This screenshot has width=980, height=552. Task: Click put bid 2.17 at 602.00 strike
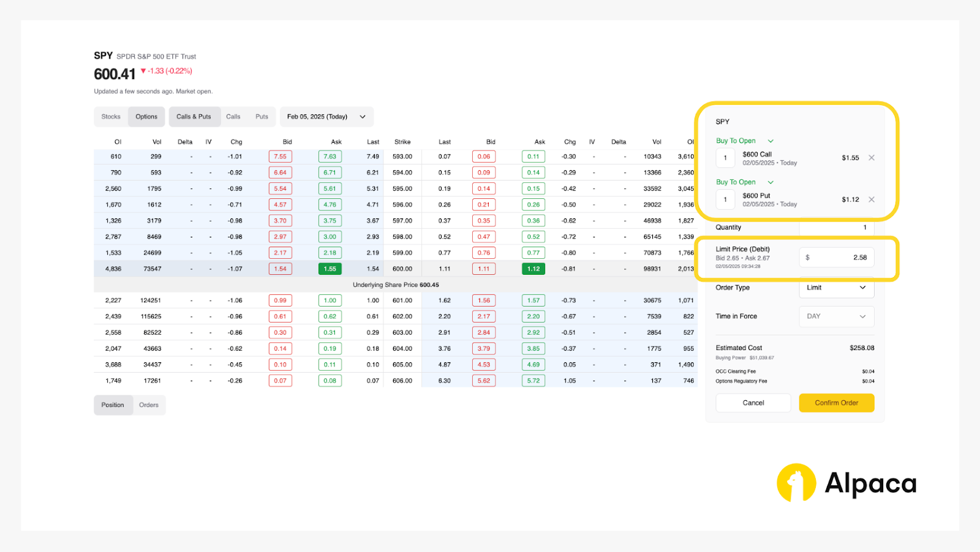pos(484,316)
